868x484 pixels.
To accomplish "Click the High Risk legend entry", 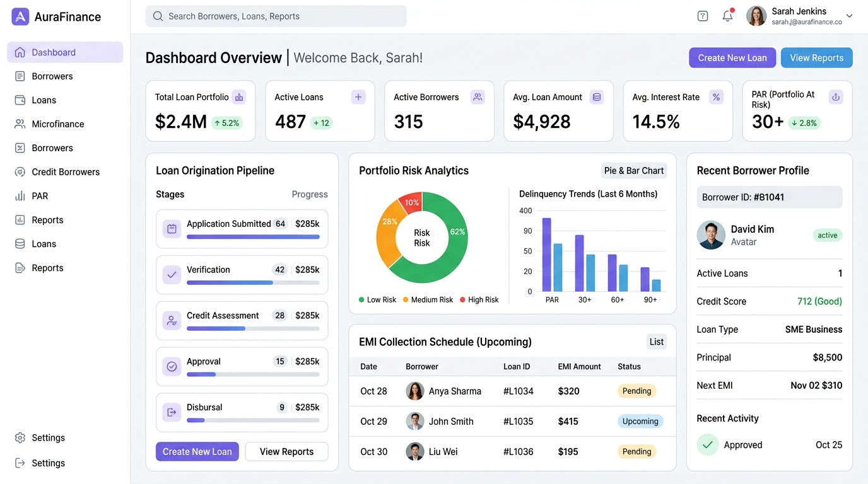I will pos(479,300).
